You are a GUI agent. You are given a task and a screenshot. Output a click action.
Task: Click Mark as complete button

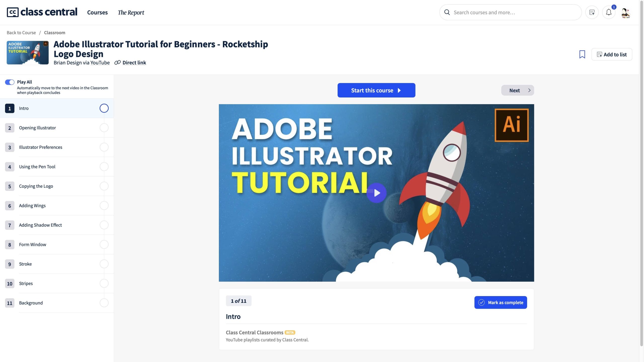[x=500, y=302]
